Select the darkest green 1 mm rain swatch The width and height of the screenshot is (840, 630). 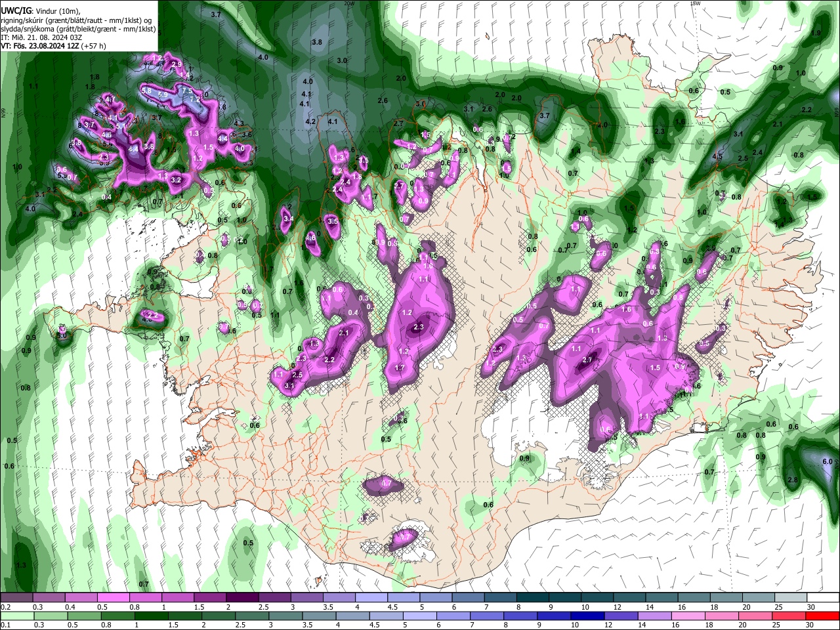(x=151, y=616)
